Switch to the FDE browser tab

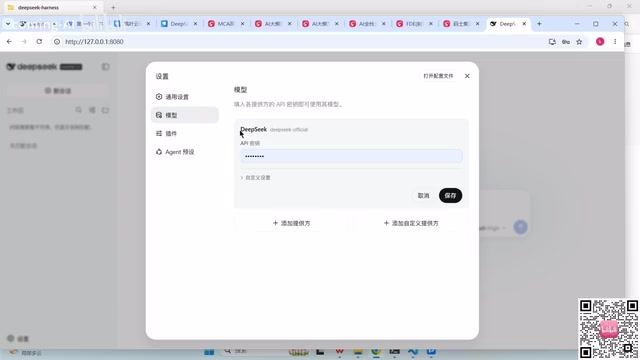point(414,24)
